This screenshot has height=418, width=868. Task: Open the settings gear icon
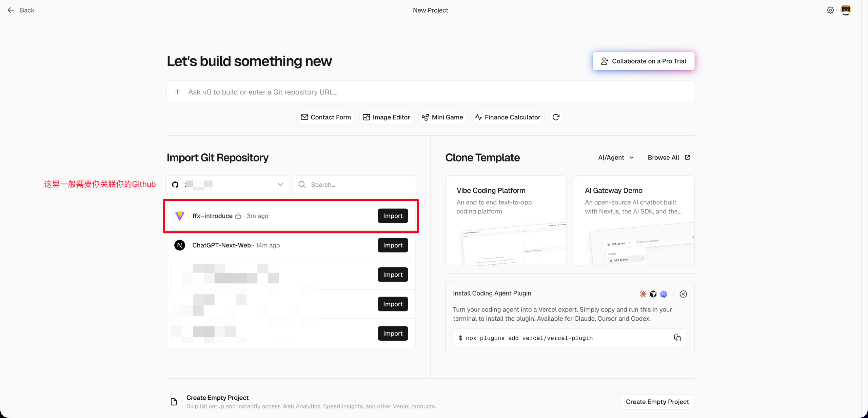(x=830, y=10)
